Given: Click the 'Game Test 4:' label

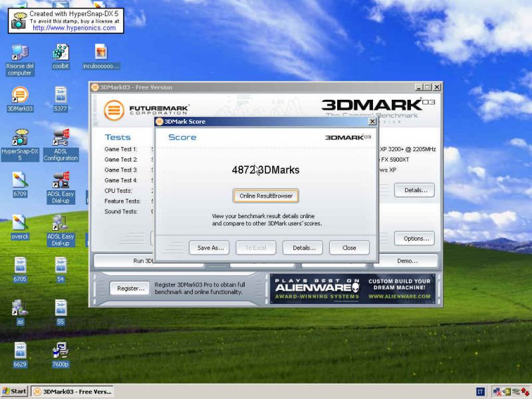Looking at the screenshot, I should [x=121, y=180].
